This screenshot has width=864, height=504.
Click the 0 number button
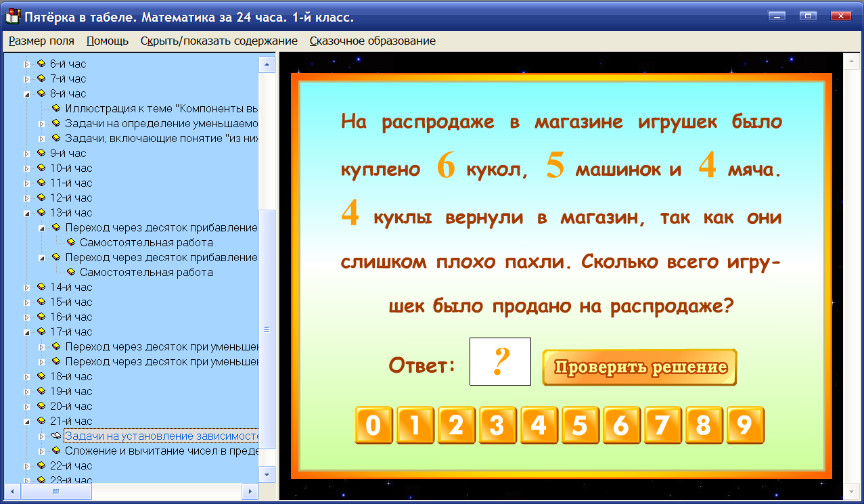(373, 426)
